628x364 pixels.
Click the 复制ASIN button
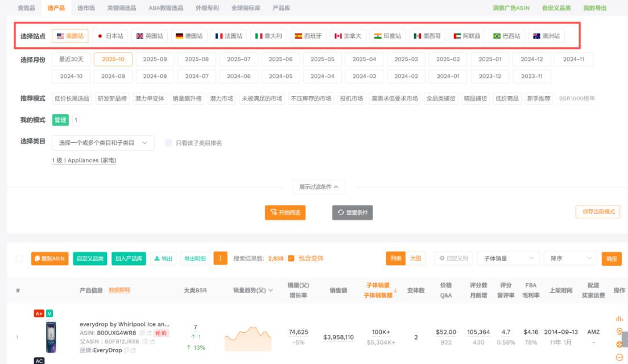click(x=49, y=258)
